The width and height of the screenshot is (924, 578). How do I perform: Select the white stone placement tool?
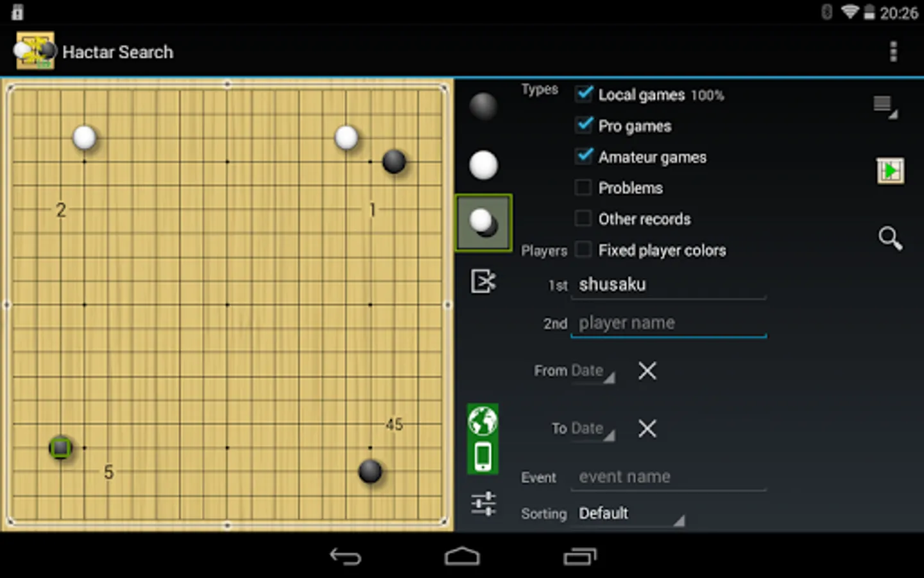(x=483, y=165)
